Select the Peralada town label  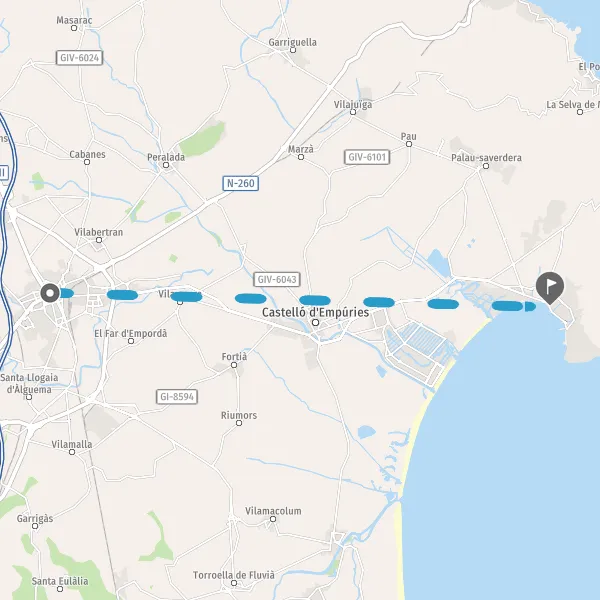(x=166, y=157)
